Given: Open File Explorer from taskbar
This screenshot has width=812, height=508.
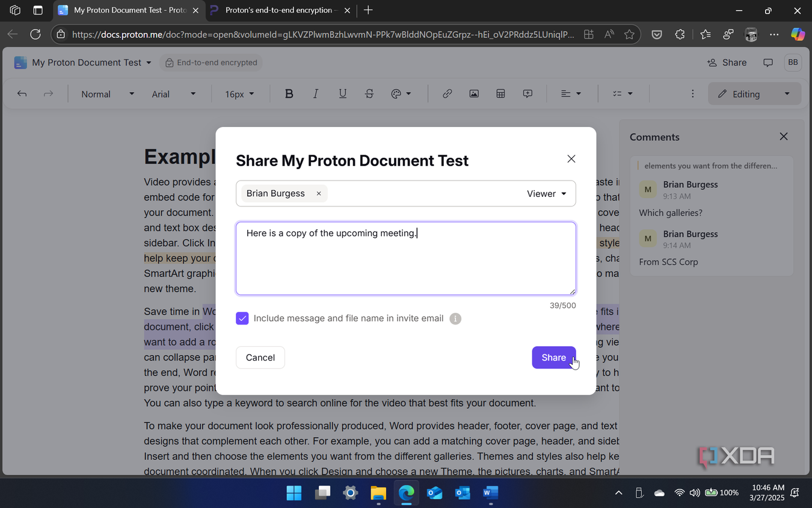Looking at the screenshot, I should pyautogui.click(x=378, y=493).
